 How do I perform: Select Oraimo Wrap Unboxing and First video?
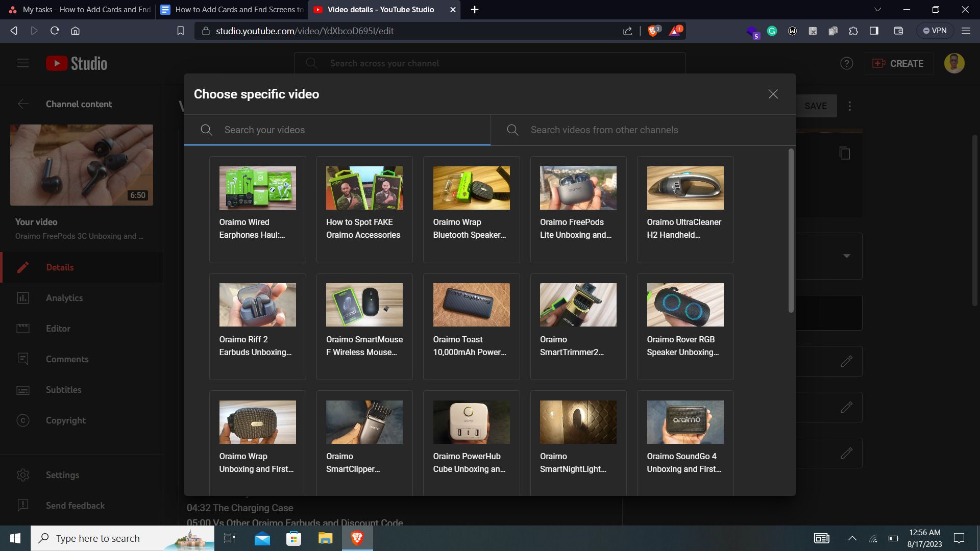pos(257,443)
